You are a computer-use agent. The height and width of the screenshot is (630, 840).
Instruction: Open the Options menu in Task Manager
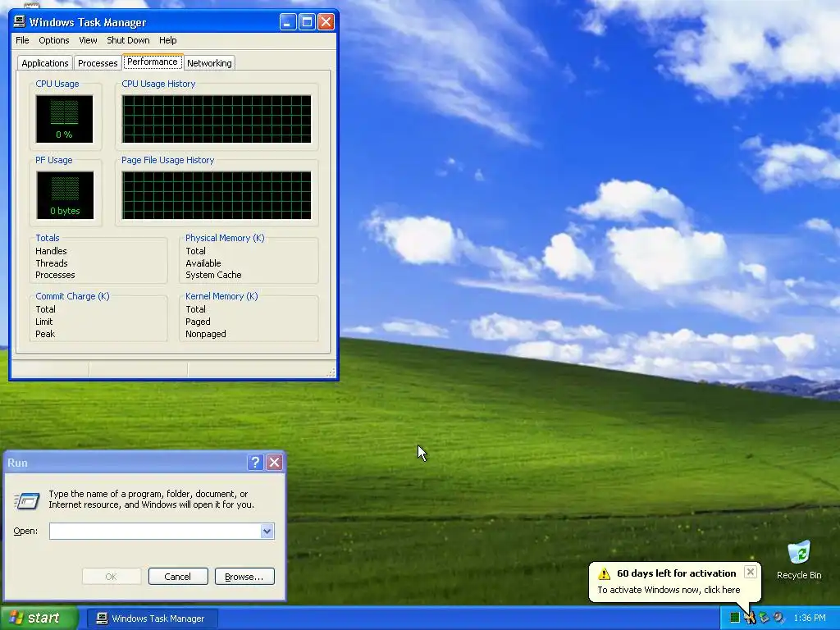(x=53, y=40)
